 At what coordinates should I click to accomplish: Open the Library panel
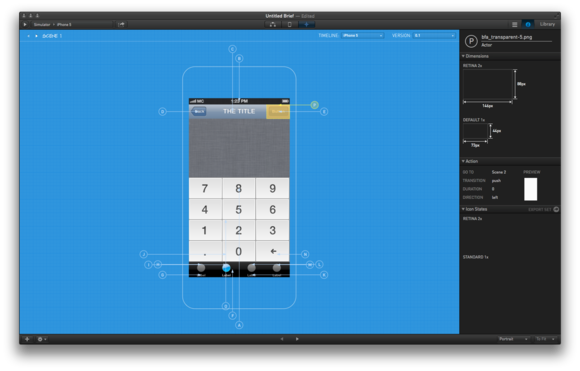click(547, 24)
